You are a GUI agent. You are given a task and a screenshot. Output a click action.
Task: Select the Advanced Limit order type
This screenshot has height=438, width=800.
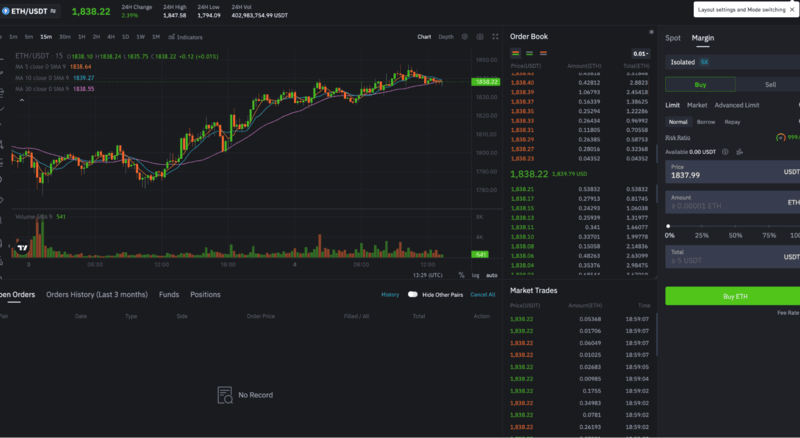coord(737,105)
